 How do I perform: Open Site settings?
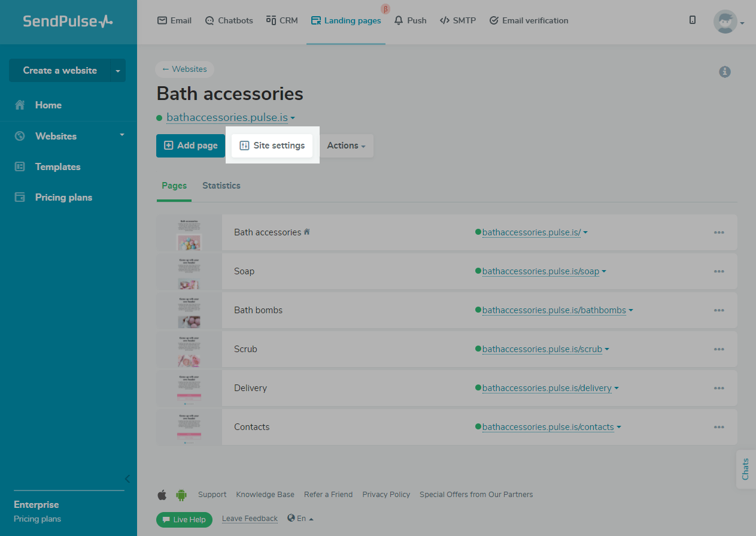(x=272, y=146)
